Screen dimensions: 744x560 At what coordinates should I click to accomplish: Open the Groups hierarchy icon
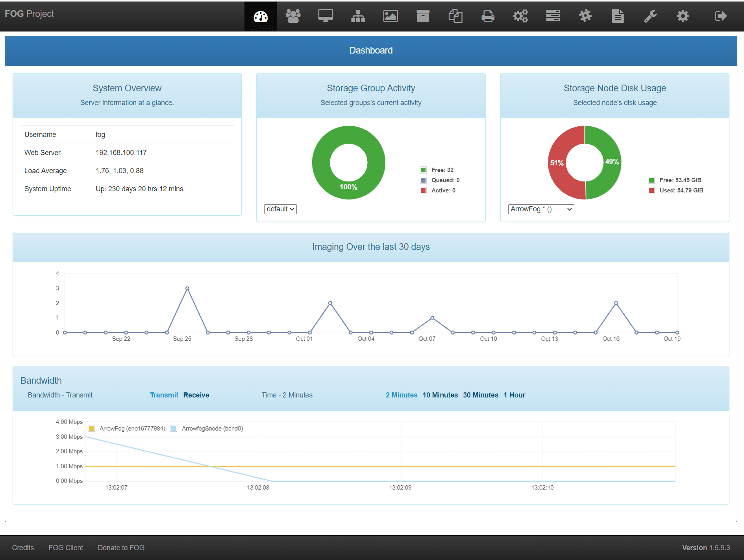click(x=358, y=16)
